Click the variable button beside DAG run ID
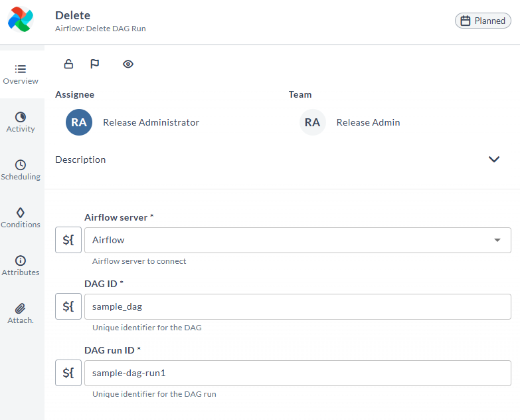The height and width of the screenshot is (420, 520). coord(68,373)
